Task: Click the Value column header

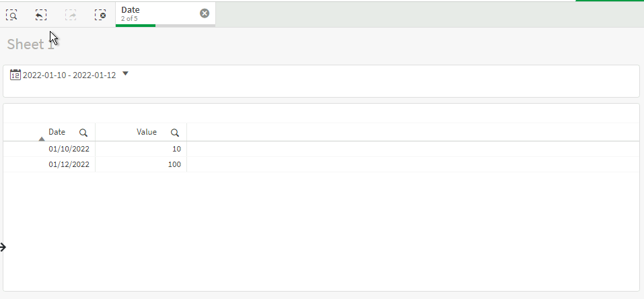Action: click(147, 132)
